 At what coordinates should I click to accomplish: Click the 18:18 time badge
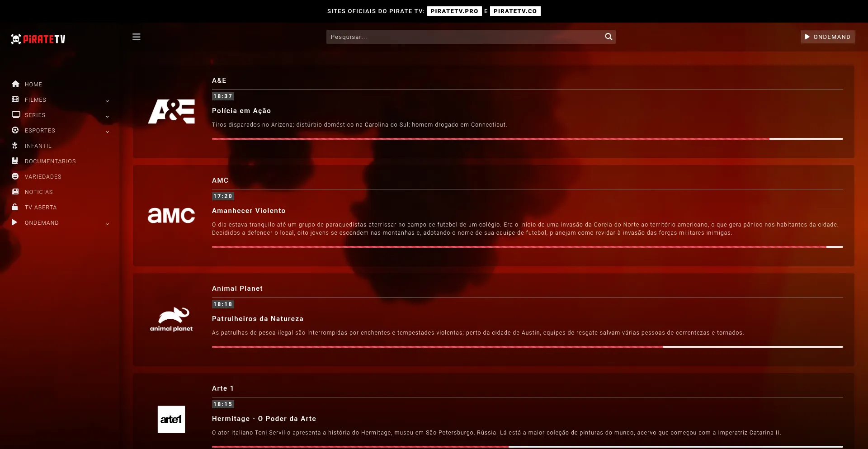[223, 304]
